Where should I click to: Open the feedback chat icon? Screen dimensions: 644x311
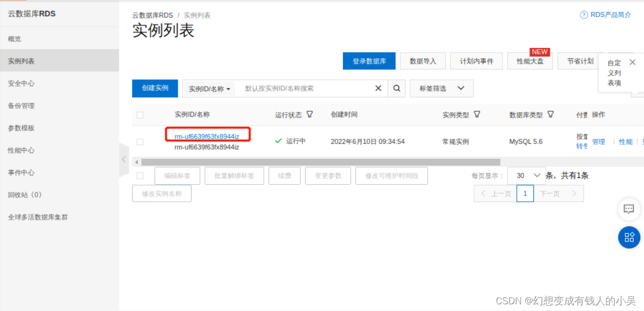(x=629, y=209)
